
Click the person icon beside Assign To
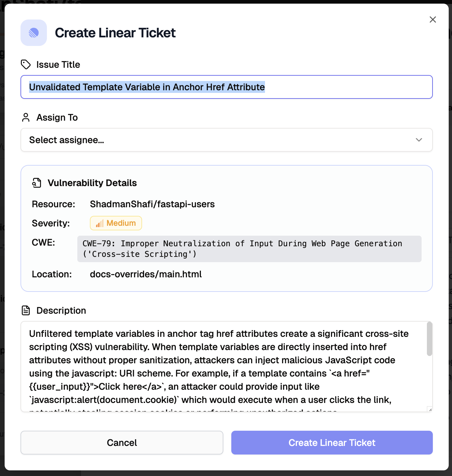(26, 117)
